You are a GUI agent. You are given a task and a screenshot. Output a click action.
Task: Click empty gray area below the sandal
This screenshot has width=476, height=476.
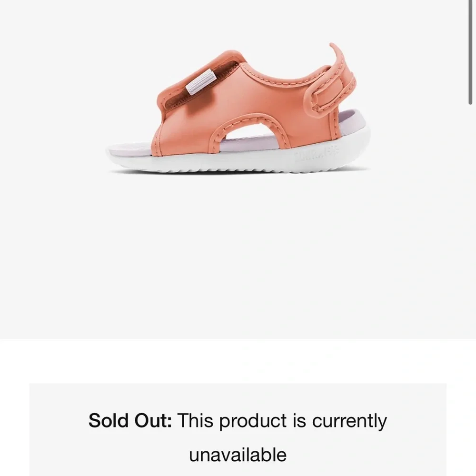238,255
